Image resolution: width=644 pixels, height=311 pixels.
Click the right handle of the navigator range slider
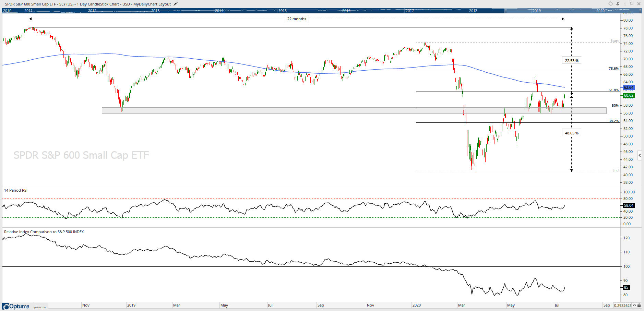(x=641, y=11)
